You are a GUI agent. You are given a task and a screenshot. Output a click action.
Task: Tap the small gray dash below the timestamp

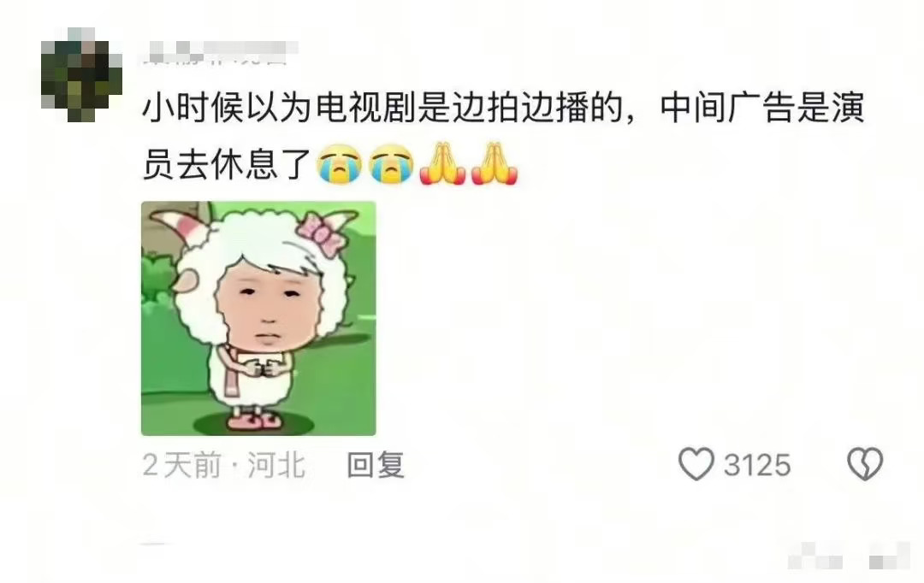pyautogui.click(x=153, y=545)
